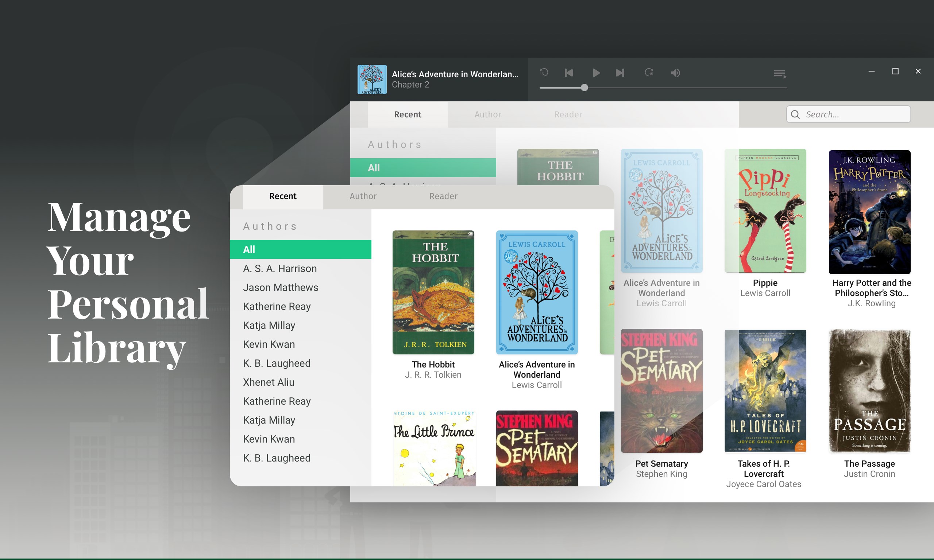The image size is (934, 560).
Task: Rewind playback 15 seconds
Action: pyautogui.click(x=544, y=73)
